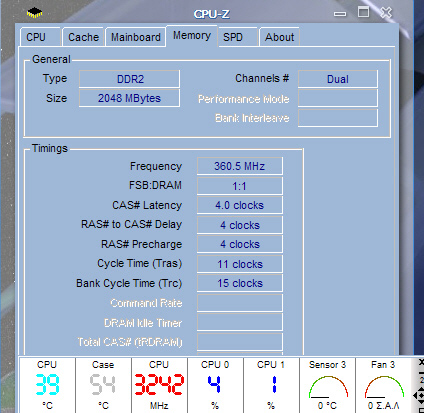The width and height of the screenshot is (424, 413).
Task: Open the About tab
Action: point(279,37)
